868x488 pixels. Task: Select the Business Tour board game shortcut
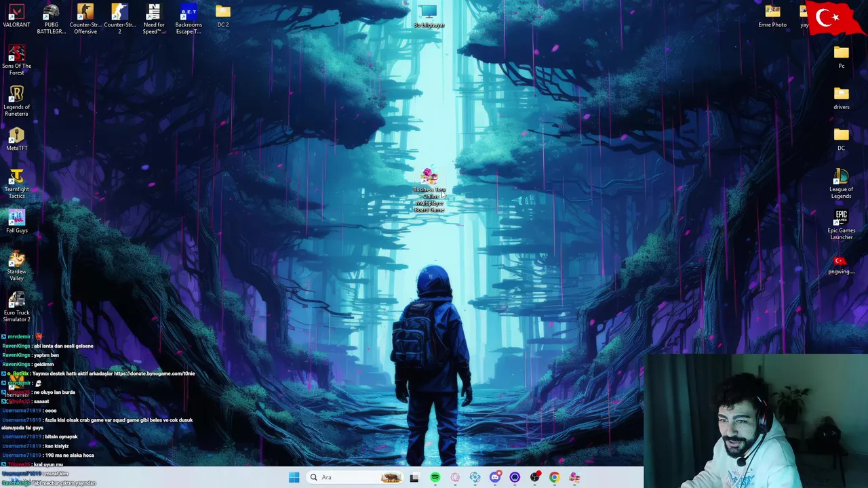429,191
